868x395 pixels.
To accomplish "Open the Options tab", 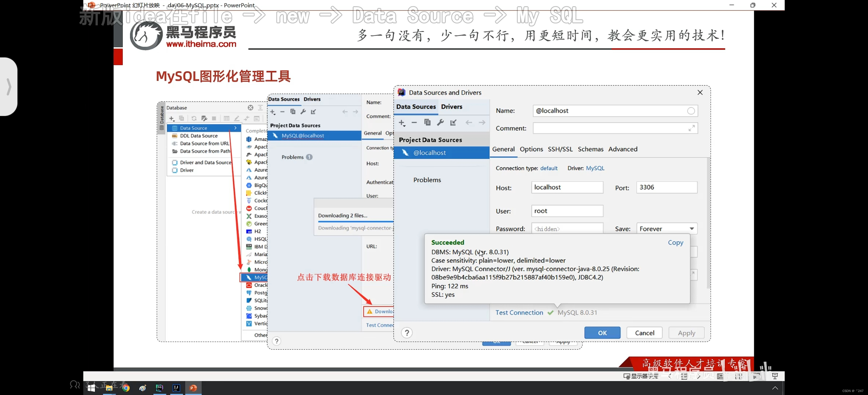I will pyautogui.click(x=531, y=149).
